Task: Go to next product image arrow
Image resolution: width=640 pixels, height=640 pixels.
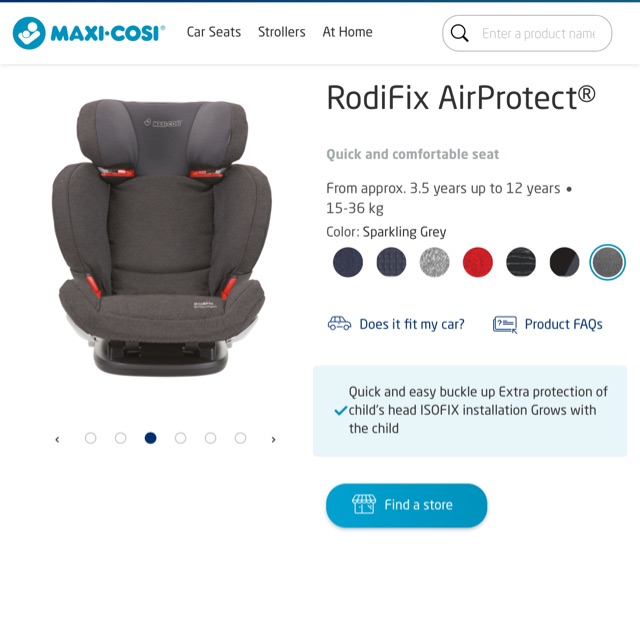Action: coord(273,439)
